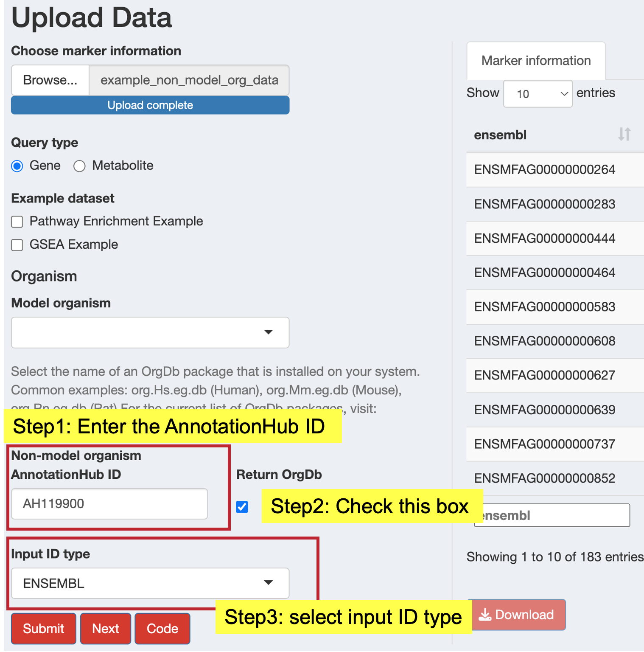Click the download icon on Download button
The height and width of the screenshot is (652, 644).
click(485, 615)
